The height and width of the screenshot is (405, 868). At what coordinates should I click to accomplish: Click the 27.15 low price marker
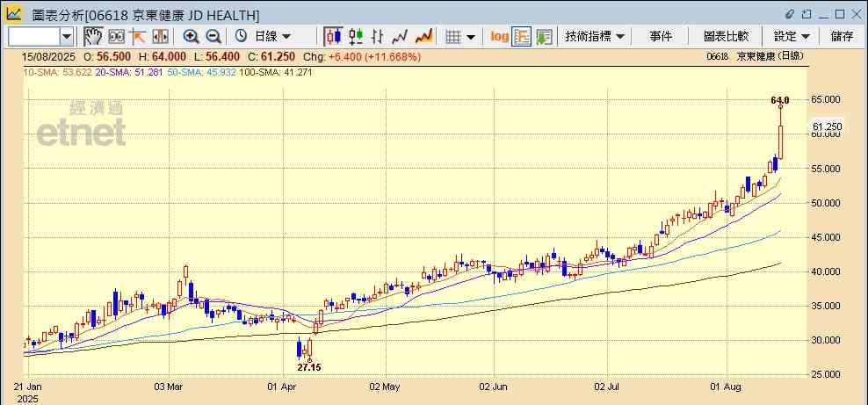tap(309, 367)
